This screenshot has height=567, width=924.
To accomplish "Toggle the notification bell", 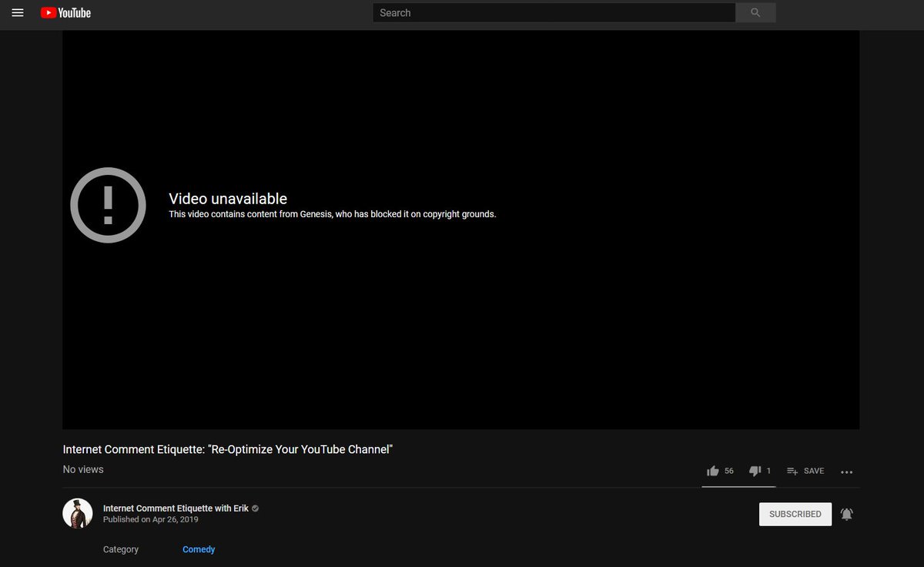I will 847,514.
